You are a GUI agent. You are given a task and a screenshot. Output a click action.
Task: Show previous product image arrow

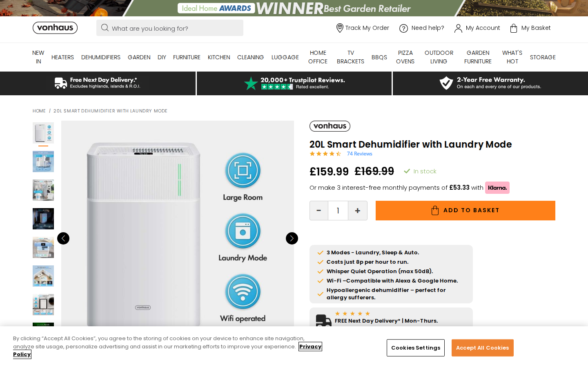[x=63, y=238]
